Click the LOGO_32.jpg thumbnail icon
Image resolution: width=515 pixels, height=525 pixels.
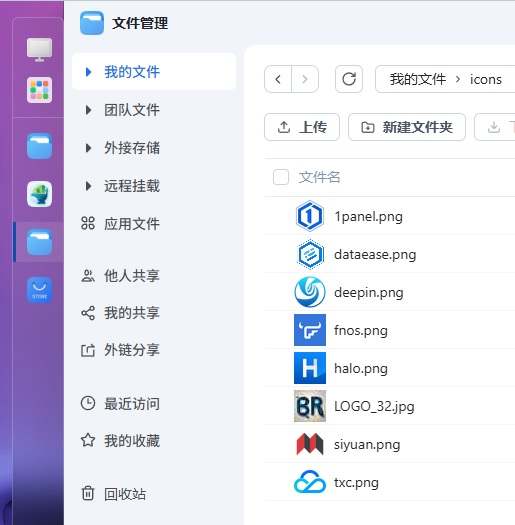310,406
